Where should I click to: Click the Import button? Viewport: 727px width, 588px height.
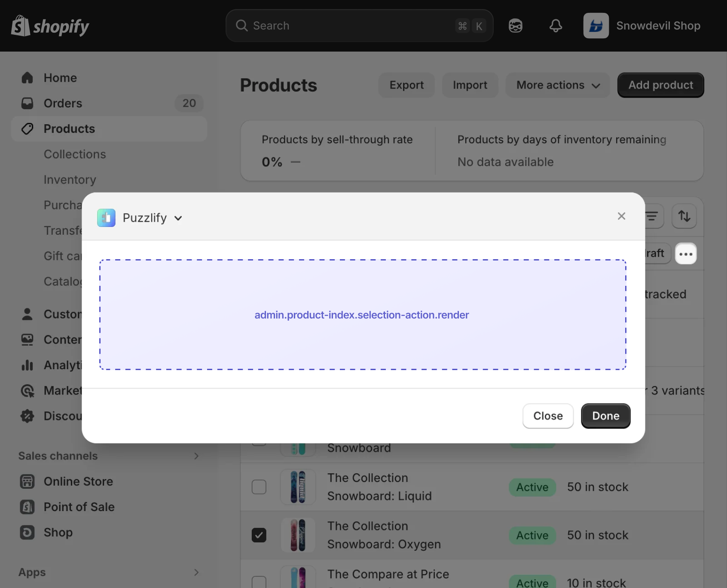(x=470, y=85)
